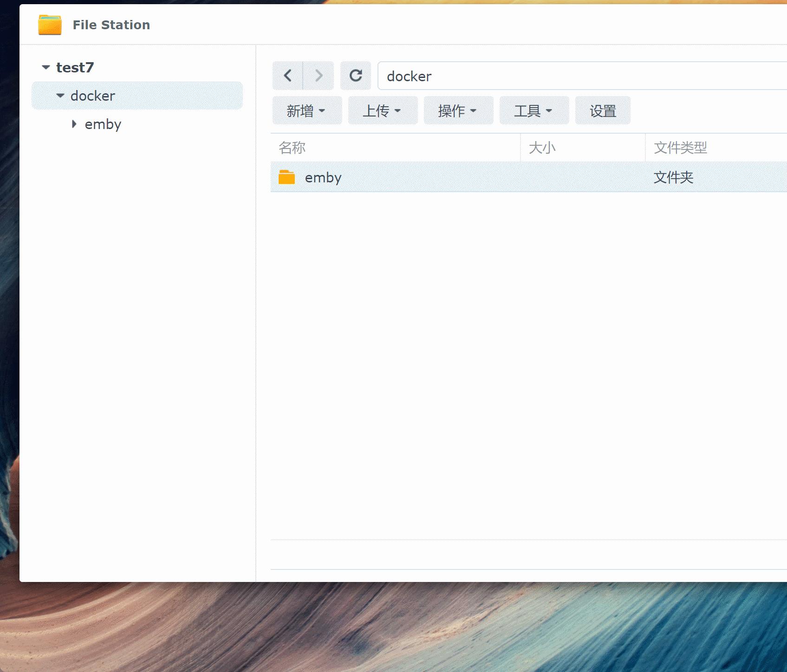
Task: Open the 工具 (Tools) dropdown menu
Action: click(x=533, y=110)
